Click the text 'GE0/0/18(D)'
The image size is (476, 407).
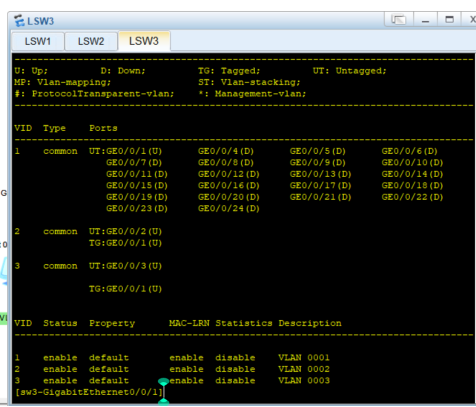[x=412, y=186]
